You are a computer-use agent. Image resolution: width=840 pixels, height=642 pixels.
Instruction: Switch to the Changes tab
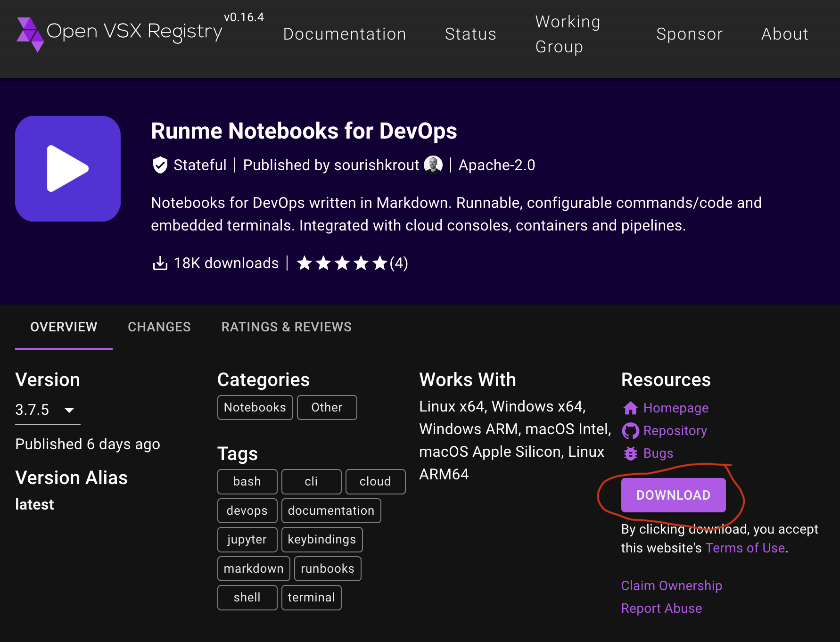click(x=159, y=327)
